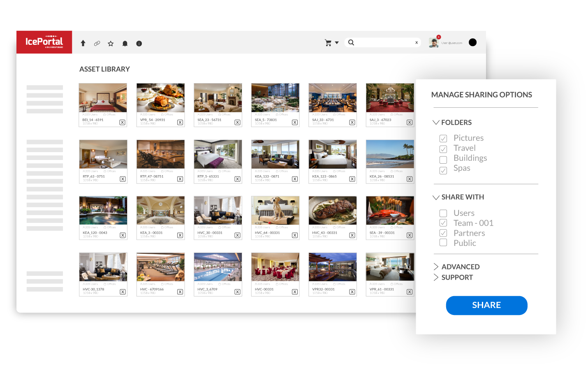Open the BEI_14 - 6591 bedroom thumbnail

[103, 98]
